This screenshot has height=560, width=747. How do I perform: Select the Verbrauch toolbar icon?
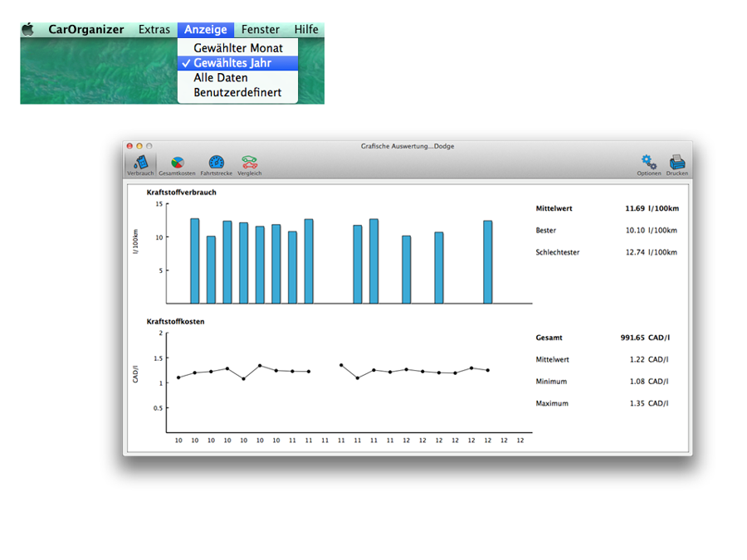coord(139,164)
